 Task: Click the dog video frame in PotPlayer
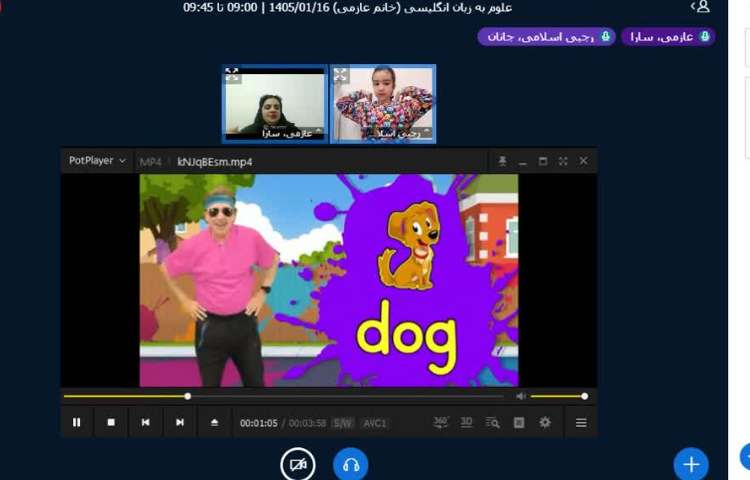point(329,281)
